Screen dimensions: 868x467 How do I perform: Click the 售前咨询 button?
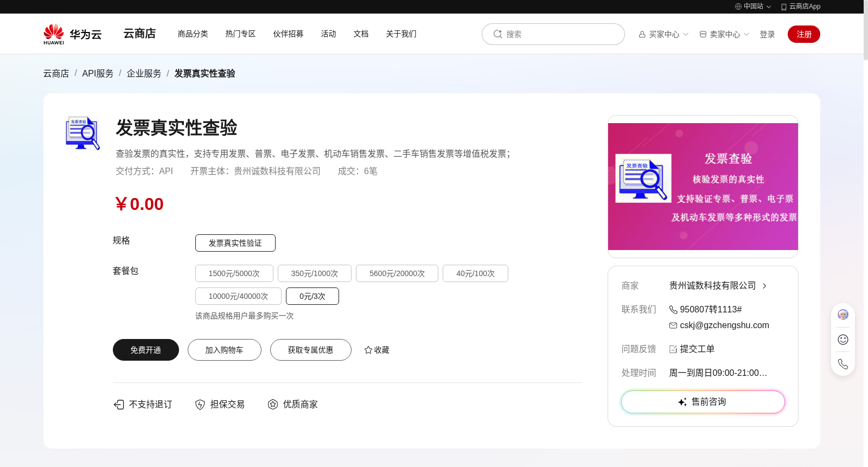[703, 402]
